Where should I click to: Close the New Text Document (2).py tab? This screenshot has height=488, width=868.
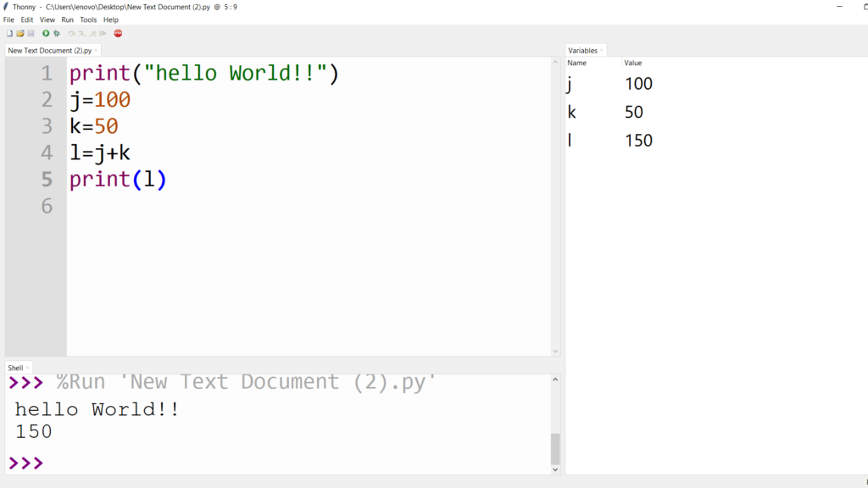coord(96,50)
